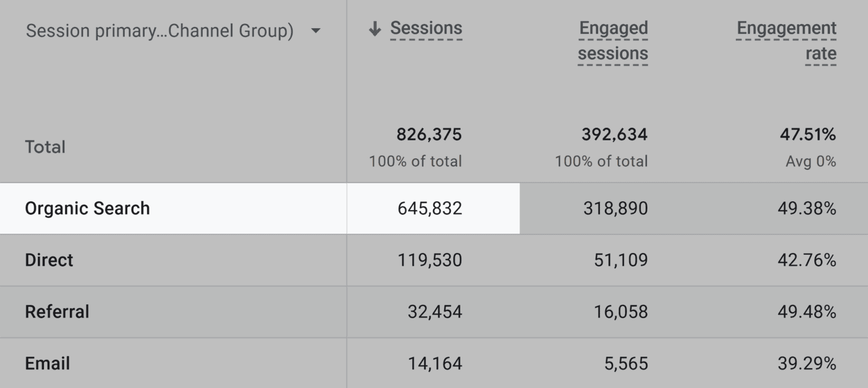The width and height of the screenshot is (868, 388).
Task: Click the highlighted 645,832 sessions value
Action: 429,208
